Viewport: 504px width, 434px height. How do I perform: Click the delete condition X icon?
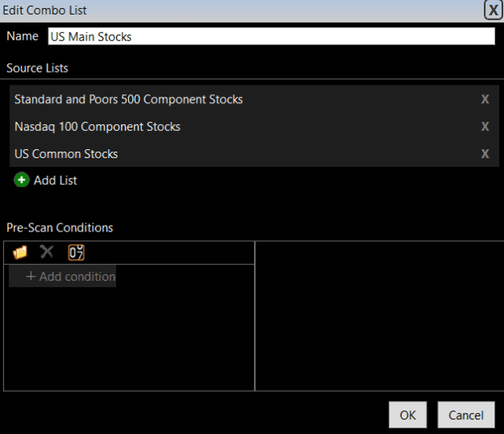click(x=47, y=252)
